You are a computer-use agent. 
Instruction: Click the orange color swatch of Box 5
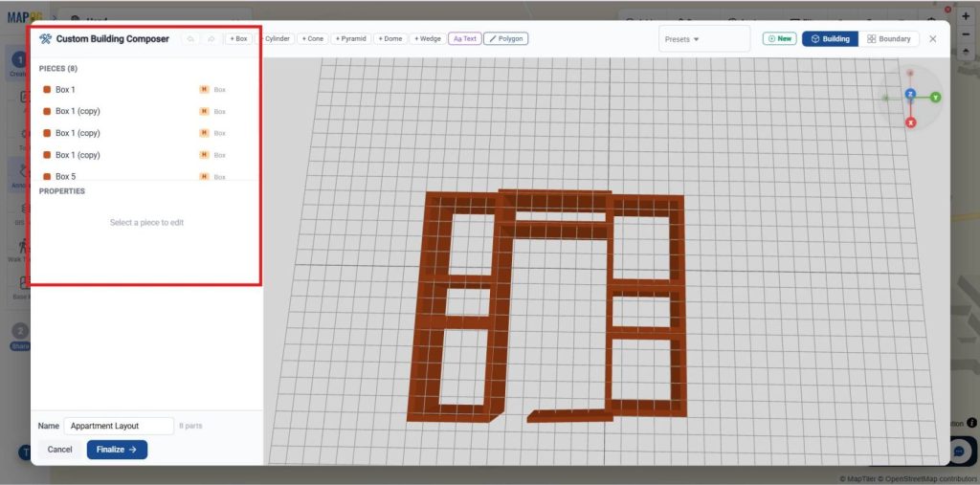pyautogui.click(x=47, y=177)
